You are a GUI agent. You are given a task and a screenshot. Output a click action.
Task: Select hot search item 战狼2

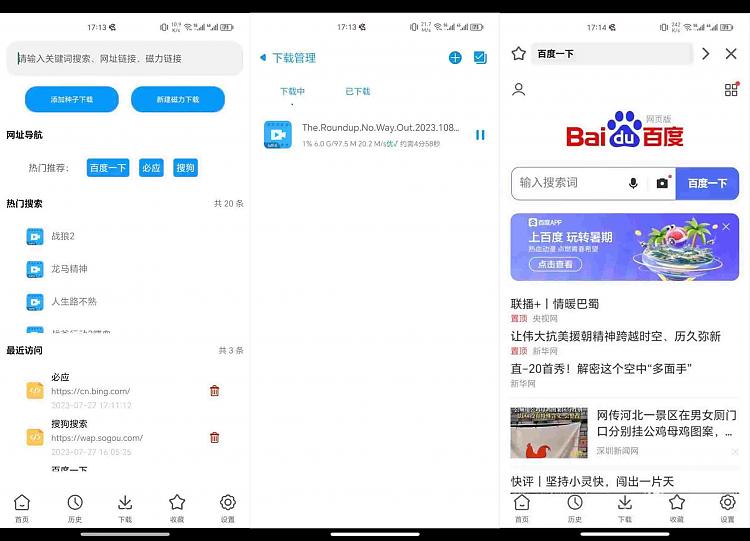pyautogui.click(x=63, y=236)
